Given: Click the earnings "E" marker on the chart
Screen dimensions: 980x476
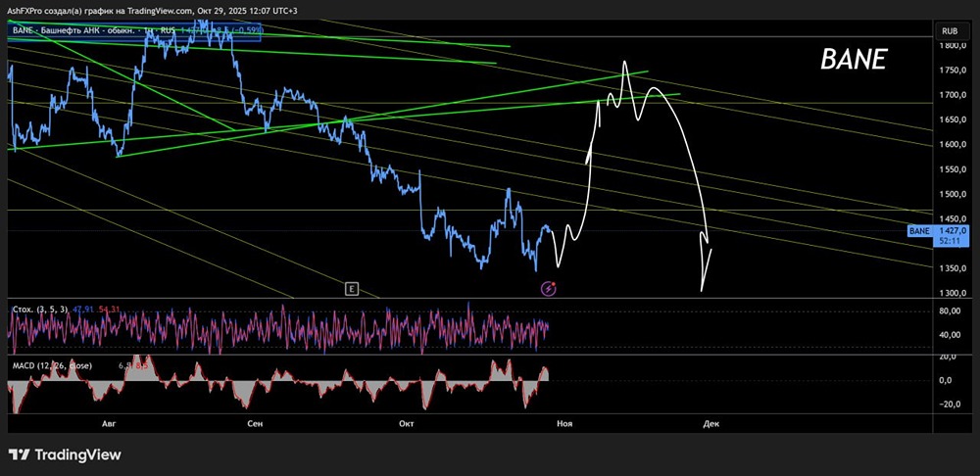Looking at the screenshot, I should pyautogui.click(x=352, y=289).
